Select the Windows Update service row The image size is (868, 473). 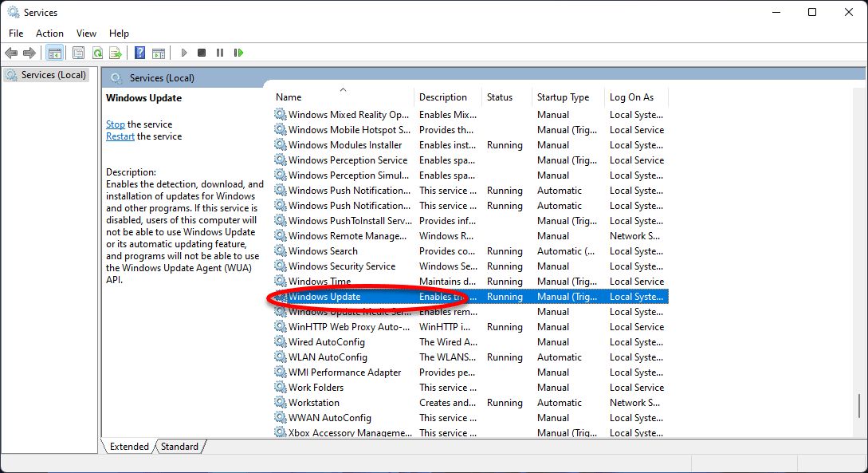click(x=470, y=296)
